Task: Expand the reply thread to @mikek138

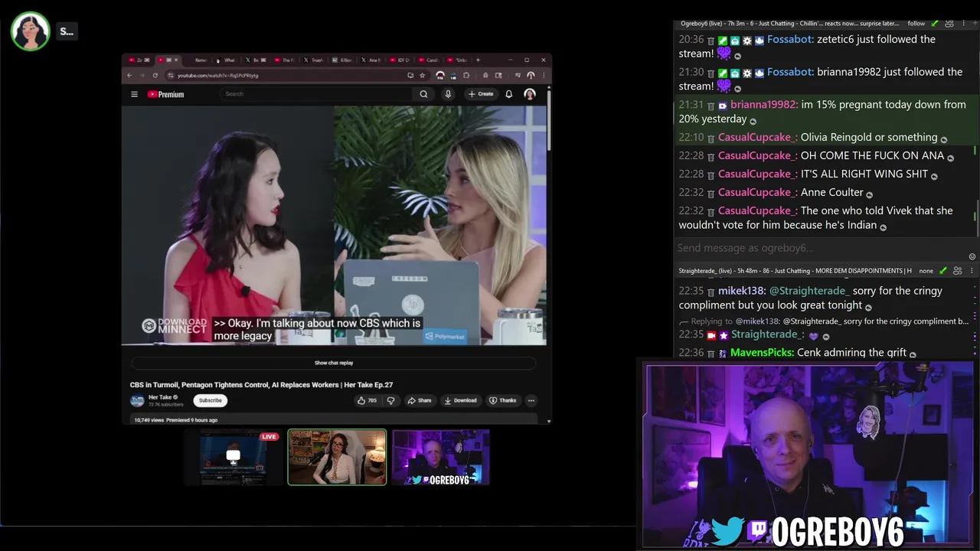Action: click(824, 321)
